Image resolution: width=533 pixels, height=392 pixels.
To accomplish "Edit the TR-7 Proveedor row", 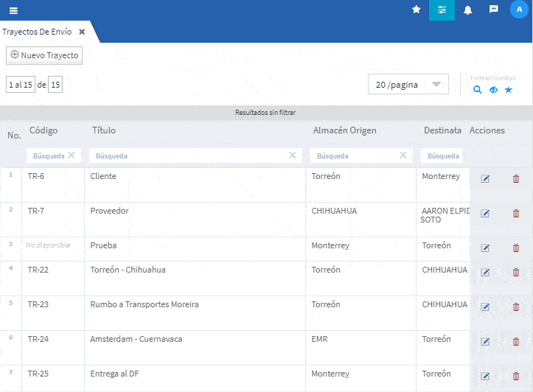I will tap(485, 214).
